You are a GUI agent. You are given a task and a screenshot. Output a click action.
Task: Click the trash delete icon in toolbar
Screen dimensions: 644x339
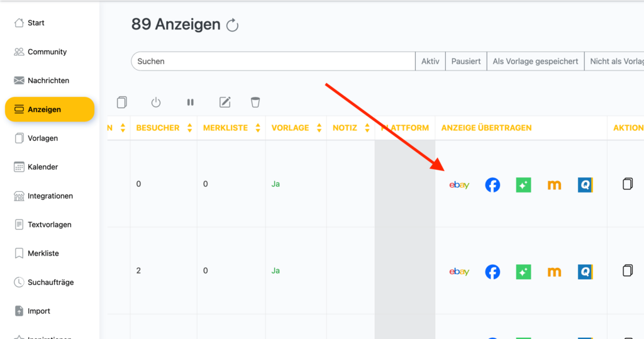click(x=255, y=102)
